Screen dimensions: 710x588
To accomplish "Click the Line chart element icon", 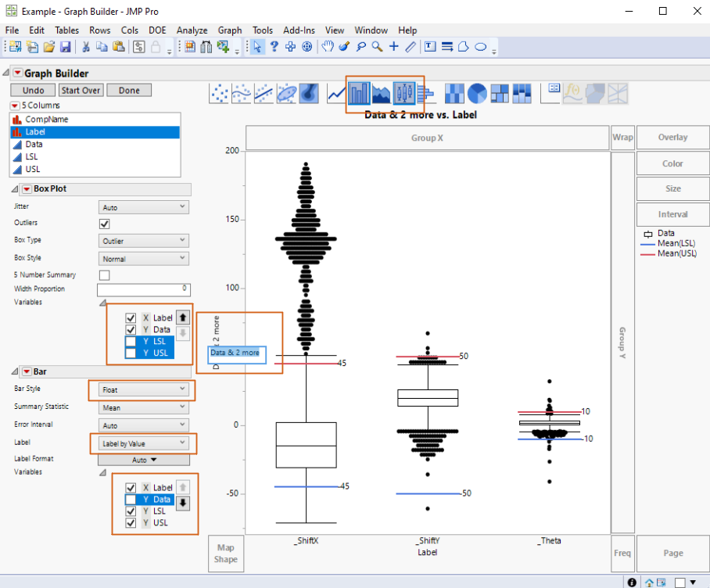I will pos(336,94).
